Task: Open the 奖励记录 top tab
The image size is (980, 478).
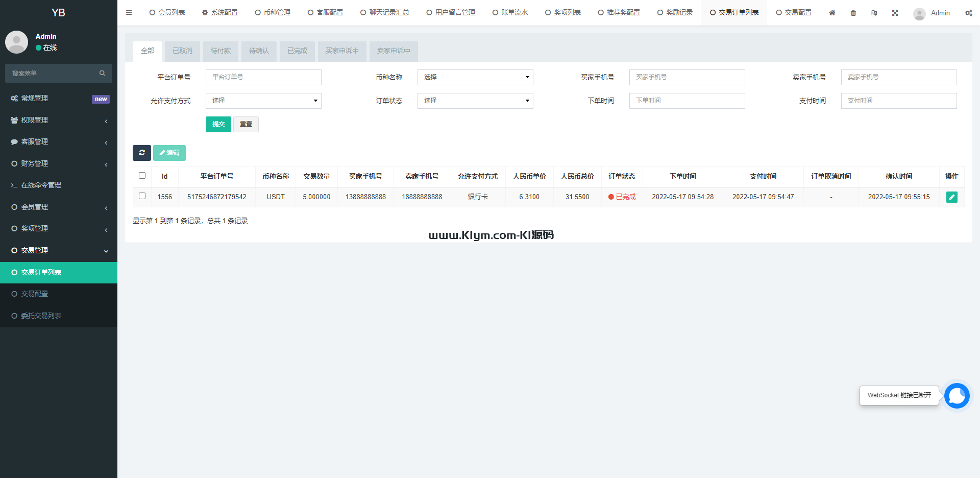Action: [x=675, y=13]
